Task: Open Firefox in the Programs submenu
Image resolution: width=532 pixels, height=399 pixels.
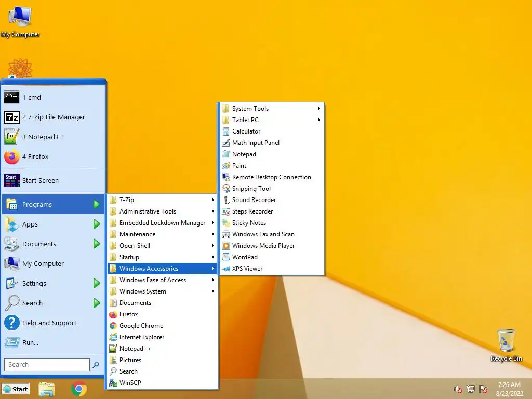Action: [x=162, y=314]
